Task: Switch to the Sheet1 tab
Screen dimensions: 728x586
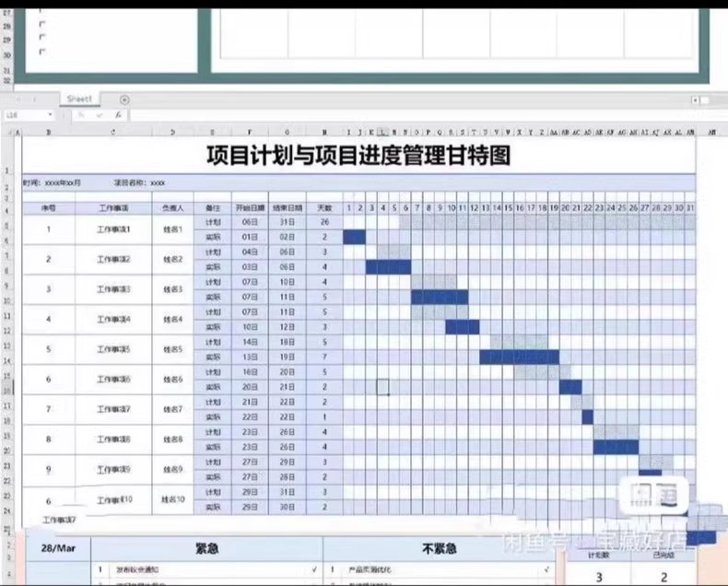Action: tap(79, 99)
